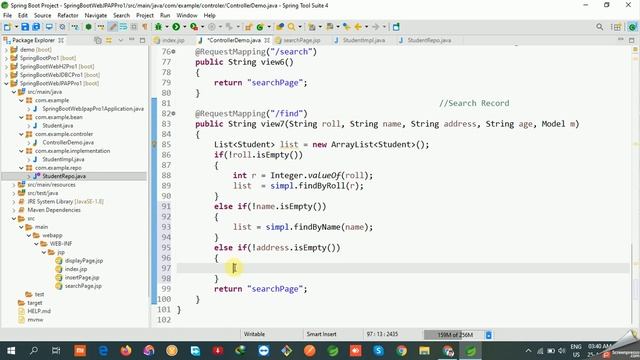Viewport: 640px width, 360px height.
Task: Click the Open Type toolbar icon
Action: click(x=280, y=27)
